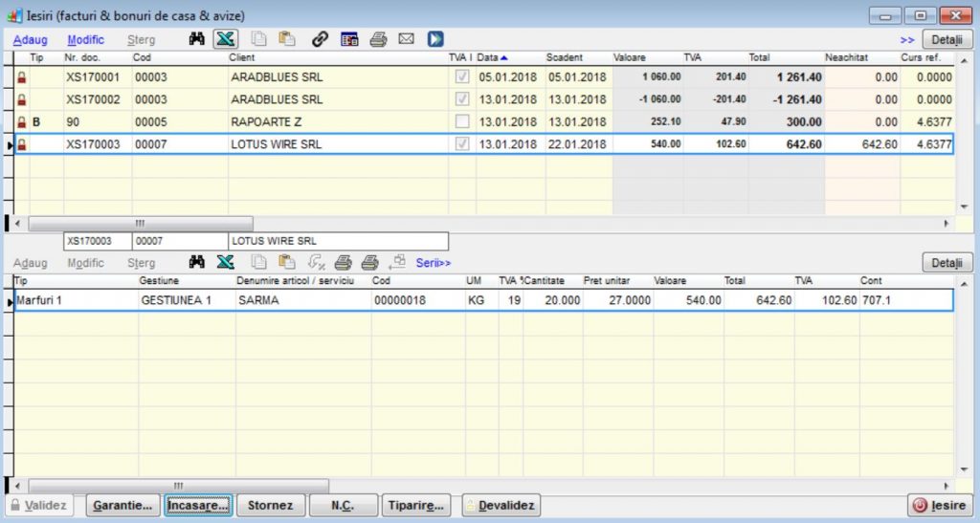Export the invoice list with the Excel icon

[225, 39]
